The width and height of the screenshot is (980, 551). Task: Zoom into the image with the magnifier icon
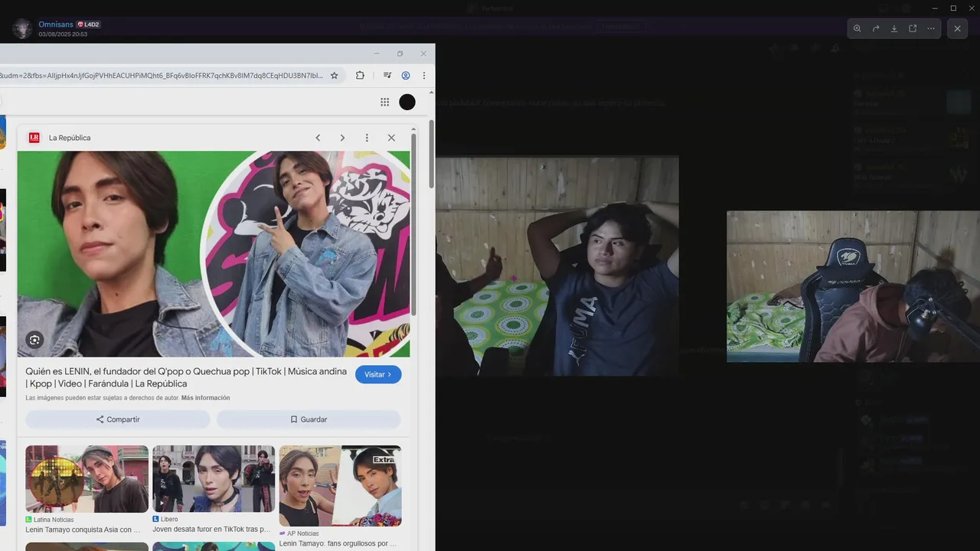point(857,28)
